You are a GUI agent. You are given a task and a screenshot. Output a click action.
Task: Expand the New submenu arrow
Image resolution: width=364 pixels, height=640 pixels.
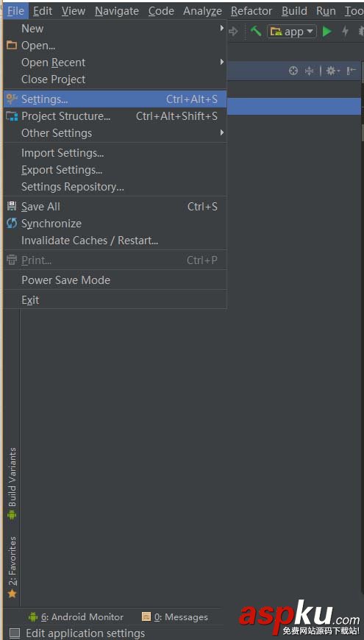[221, 28]
